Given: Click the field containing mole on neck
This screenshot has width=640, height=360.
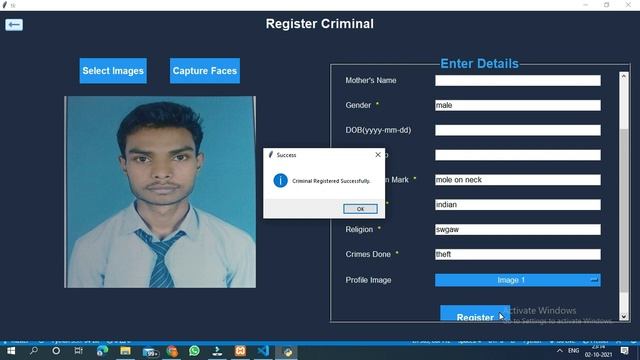Looking at the screenshot, I should (x=518, y=180).
